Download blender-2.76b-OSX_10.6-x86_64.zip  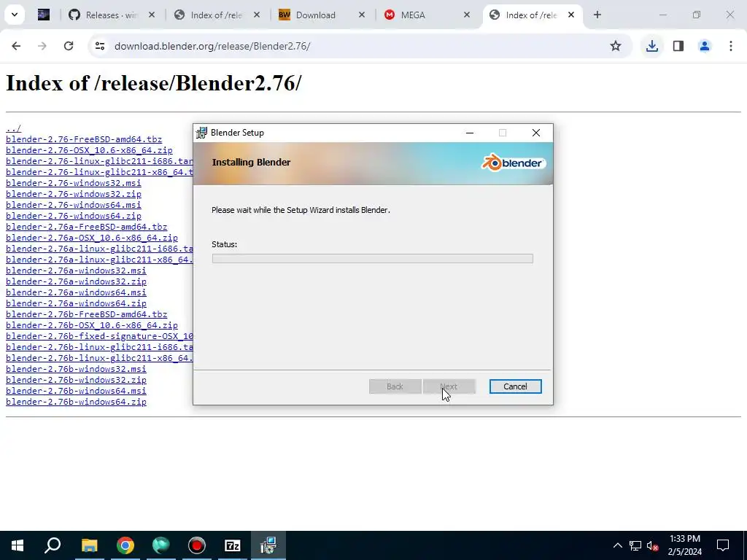tap(92, 325)
